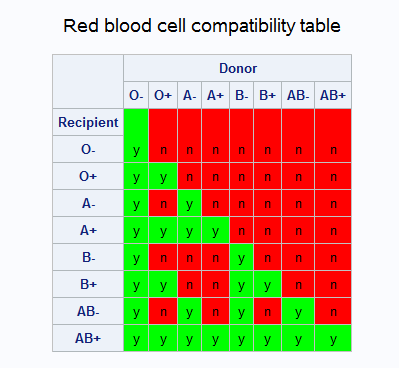Select green cell B- recipient, B- donor

(242, 257)
